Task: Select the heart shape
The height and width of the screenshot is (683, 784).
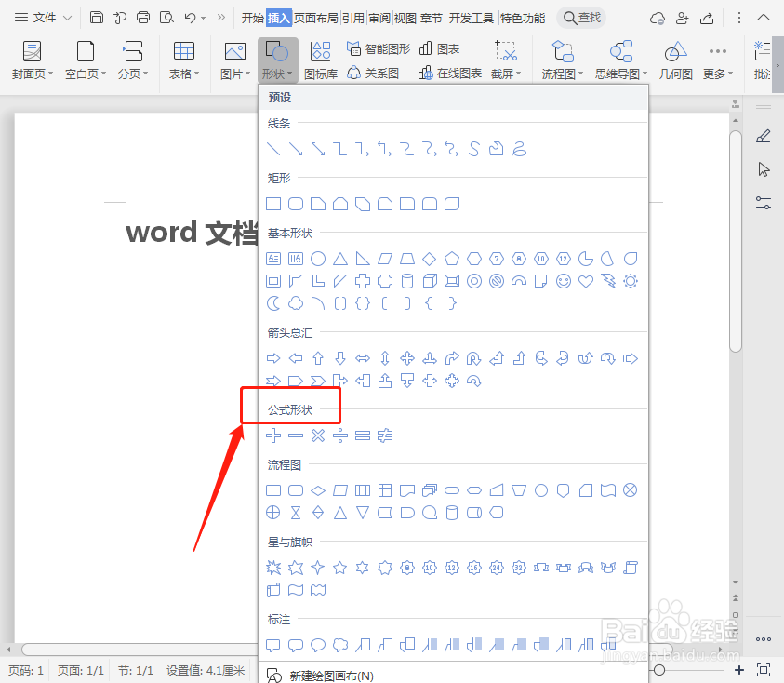Action: tap(586, 281)
